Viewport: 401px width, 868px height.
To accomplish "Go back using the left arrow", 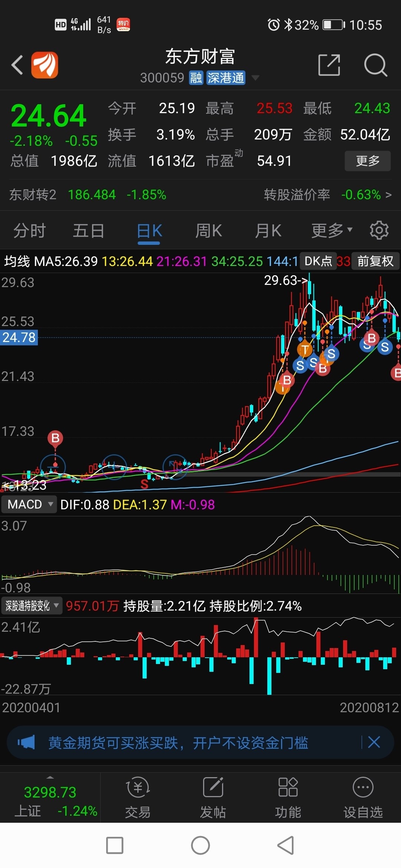I will click(x=17, y=65).
